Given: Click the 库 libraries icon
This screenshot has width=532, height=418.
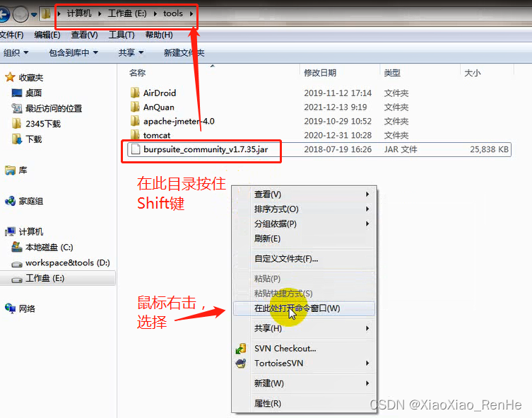Looking at the screenshot, I should pyautogui.click(x=10, y=170).
